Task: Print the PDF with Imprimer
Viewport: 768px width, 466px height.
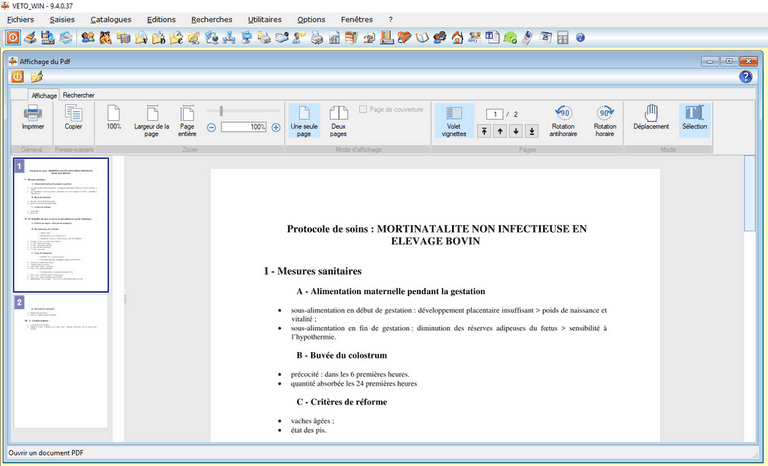Action: point(33,118)
